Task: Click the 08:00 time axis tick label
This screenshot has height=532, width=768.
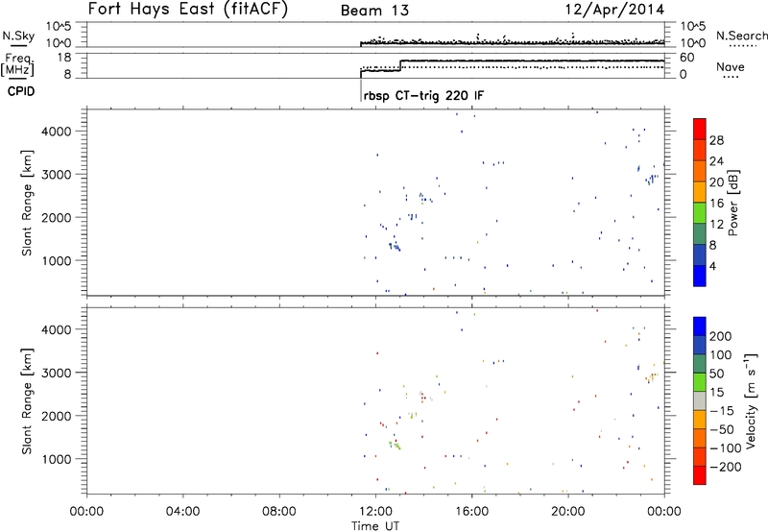Action: (279, 512)
